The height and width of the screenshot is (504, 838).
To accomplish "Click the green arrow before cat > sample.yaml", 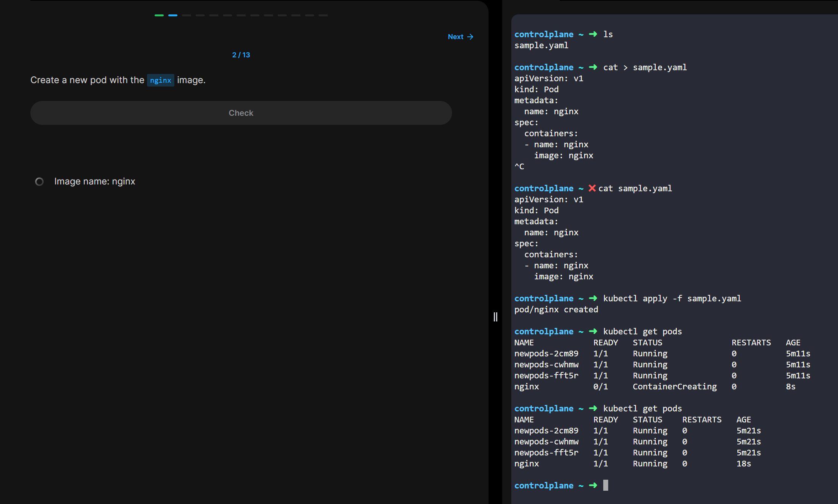I will click(593, 67).
